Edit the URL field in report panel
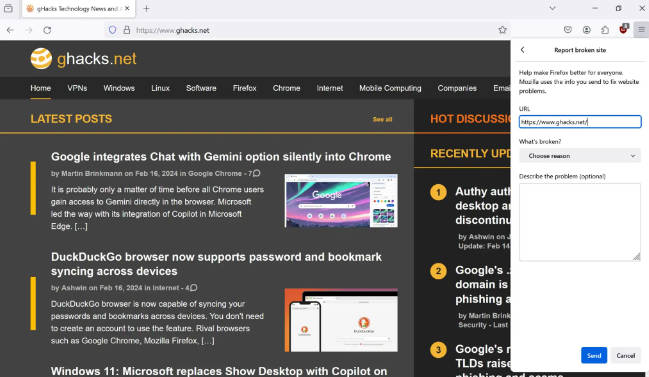This screenshot has height=377, width=649. coord(580,122)
